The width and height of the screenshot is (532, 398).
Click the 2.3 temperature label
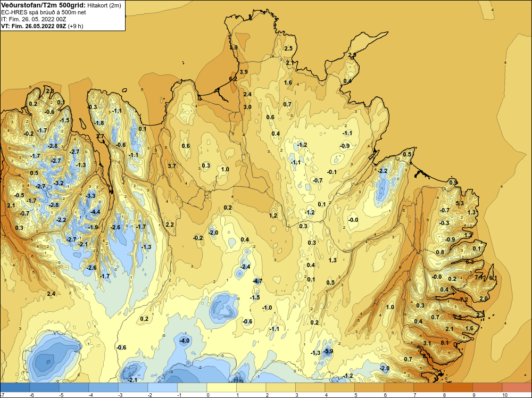[480, 315]
